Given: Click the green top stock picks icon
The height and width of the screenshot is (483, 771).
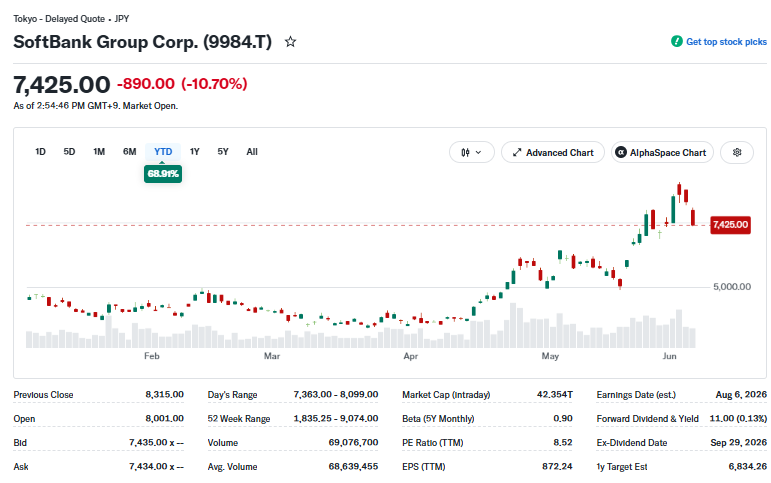Looking at the screenshot, I should [677, 41].
